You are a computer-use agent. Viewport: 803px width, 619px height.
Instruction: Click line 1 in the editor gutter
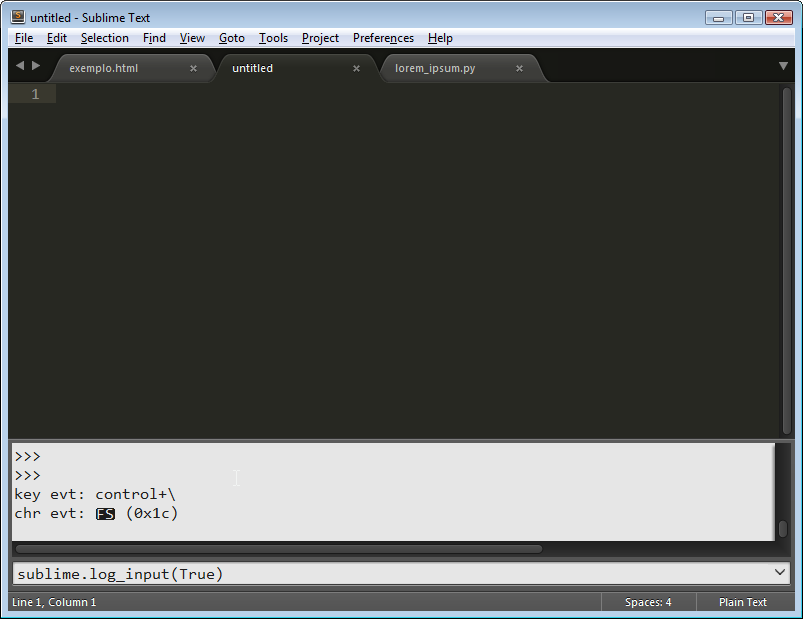tap(35, 94)
